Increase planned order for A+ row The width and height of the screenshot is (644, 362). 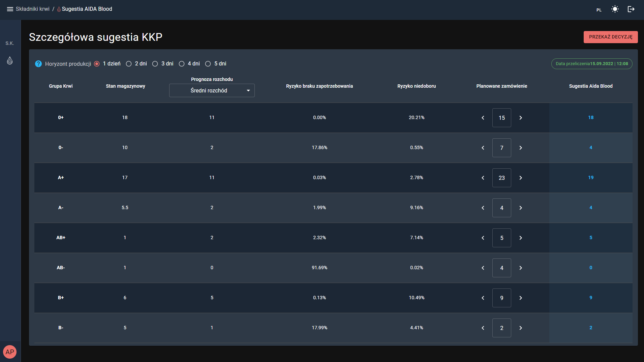(521, 178)
